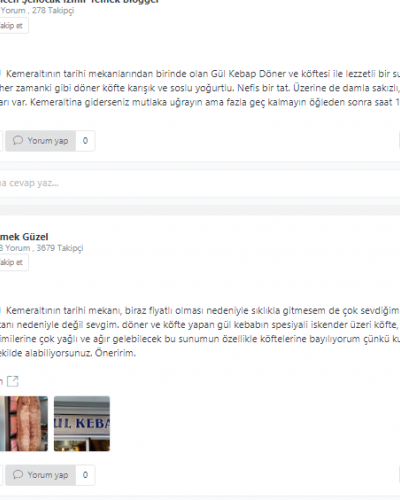Open the Gül Kebap sign photo thumbnail

tap(82, 424)
